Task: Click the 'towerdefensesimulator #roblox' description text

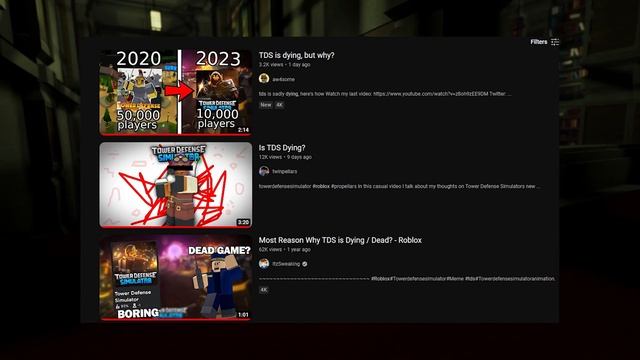Action: [400, 186]
